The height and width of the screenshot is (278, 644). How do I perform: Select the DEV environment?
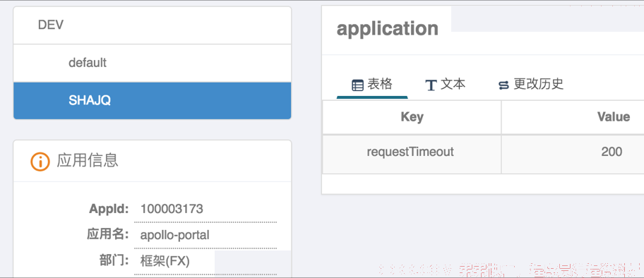(x=153, y=25)
